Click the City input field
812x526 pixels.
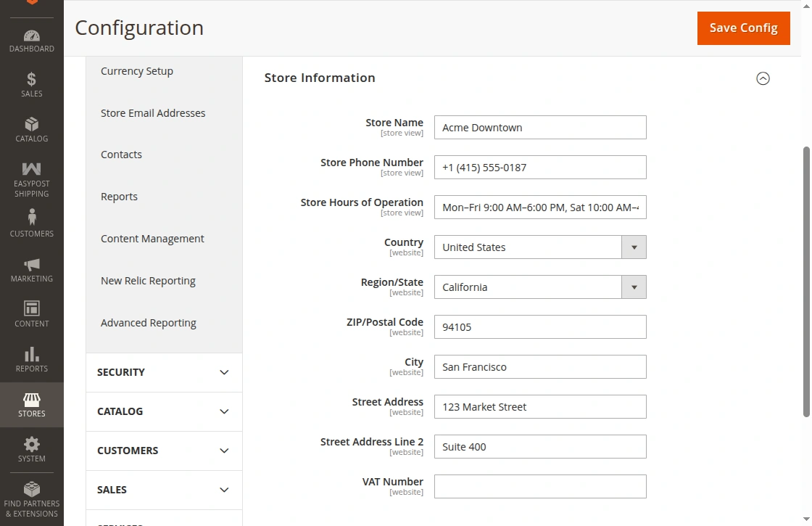point(540,367)
